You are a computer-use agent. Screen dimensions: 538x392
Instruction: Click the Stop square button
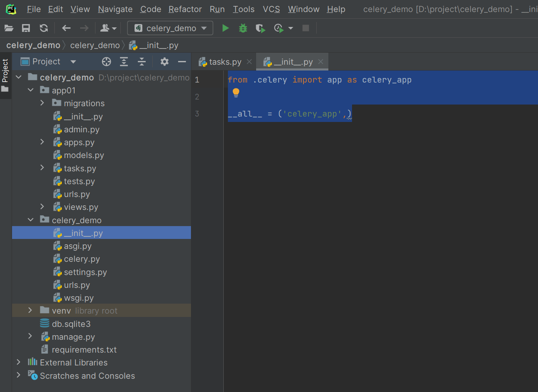(x=306, y=28)
